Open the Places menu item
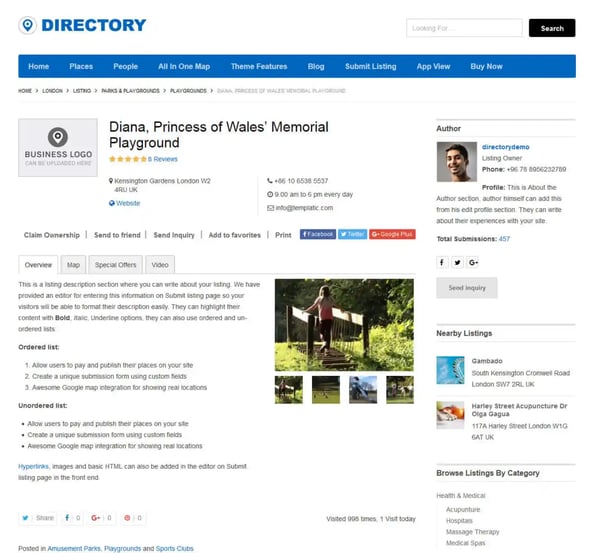 tap(81, 66)
